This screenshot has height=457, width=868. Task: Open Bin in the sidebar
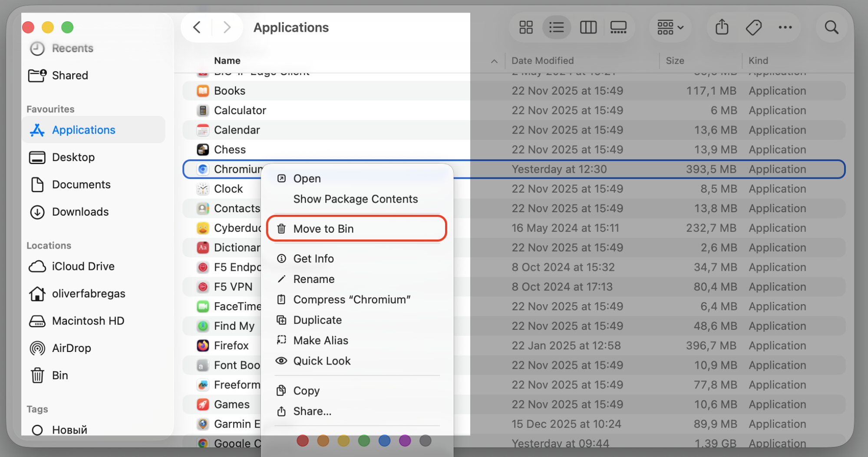point(49,375)
